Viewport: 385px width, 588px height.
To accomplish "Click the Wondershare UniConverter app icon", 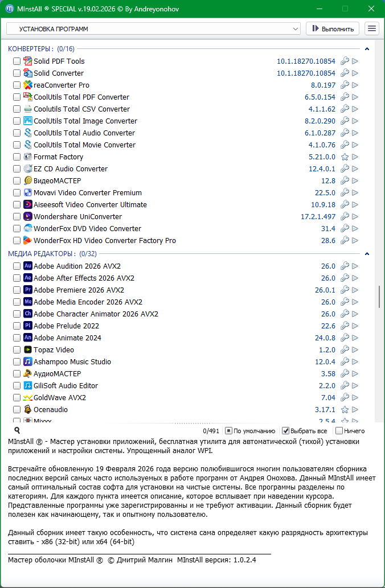I will [28, 217].
